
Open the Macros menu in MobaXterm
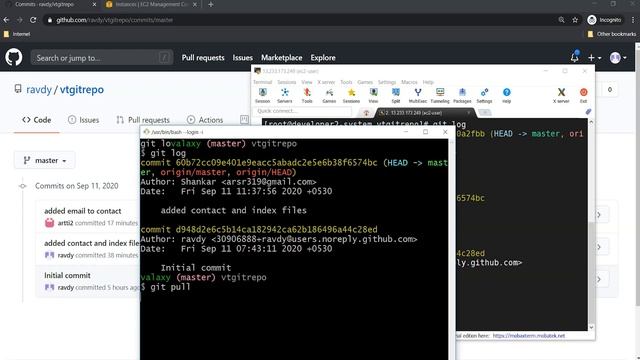click(x=409, y=82)
